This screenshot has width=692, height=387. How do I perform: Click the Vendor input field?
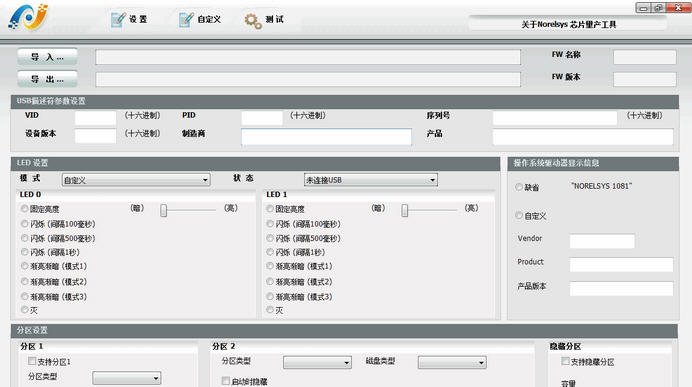coord(602,241)
